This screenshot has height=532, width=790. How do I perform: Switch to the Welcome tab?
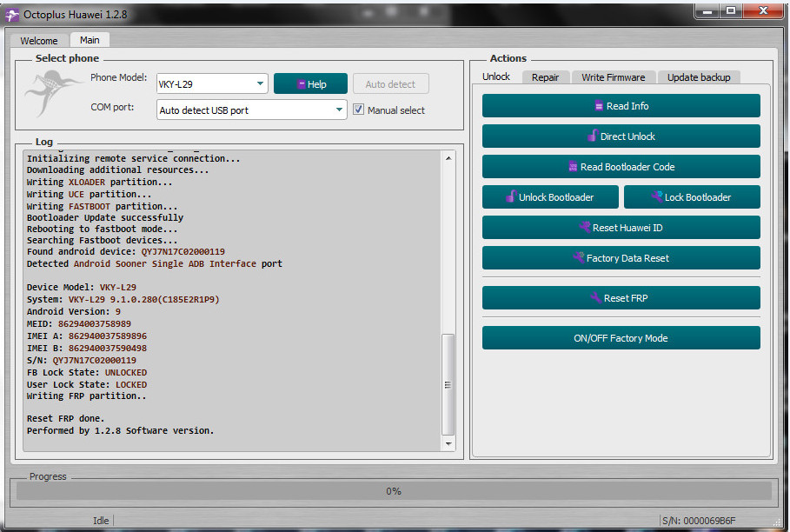point(39,41)
